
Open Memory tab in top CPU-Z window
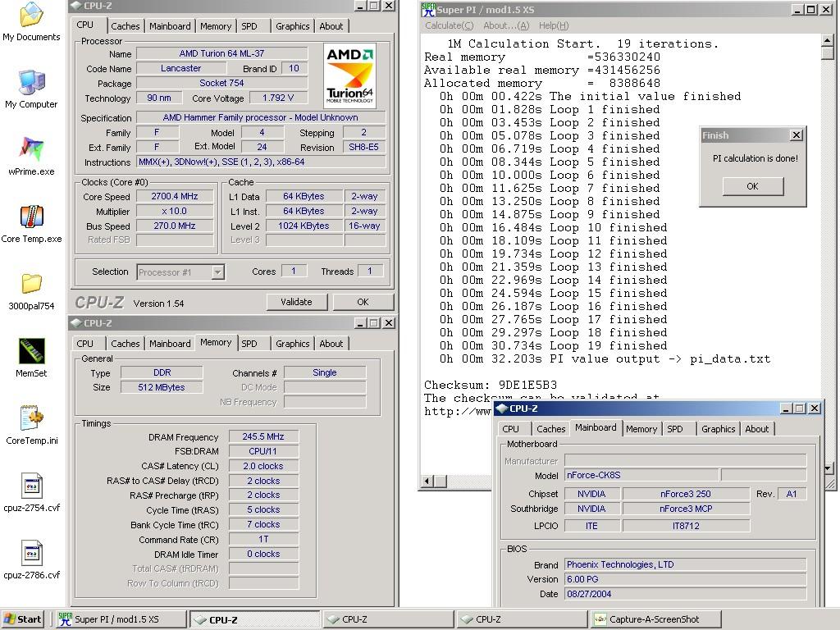click(x=216, y=26)
